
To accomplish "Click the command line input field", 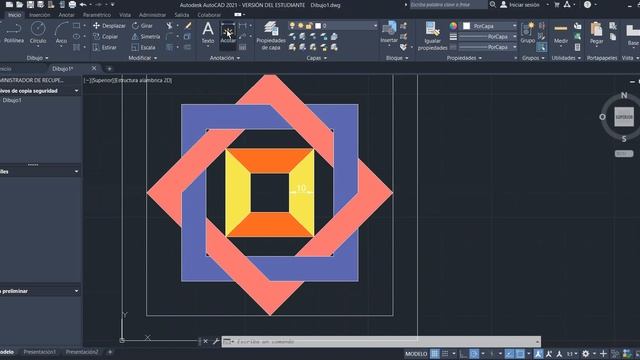I will 381,342.
